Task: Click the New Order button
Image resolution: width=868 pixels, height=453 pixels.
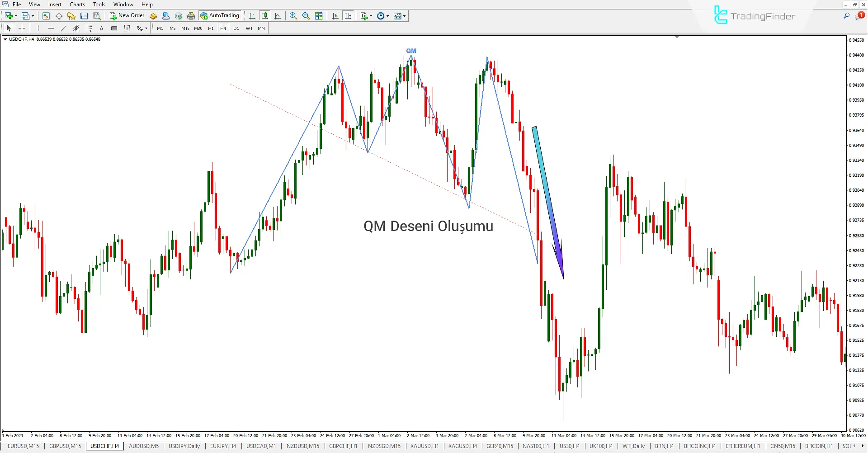Action: pyautogui.click(x=127, y=15)
